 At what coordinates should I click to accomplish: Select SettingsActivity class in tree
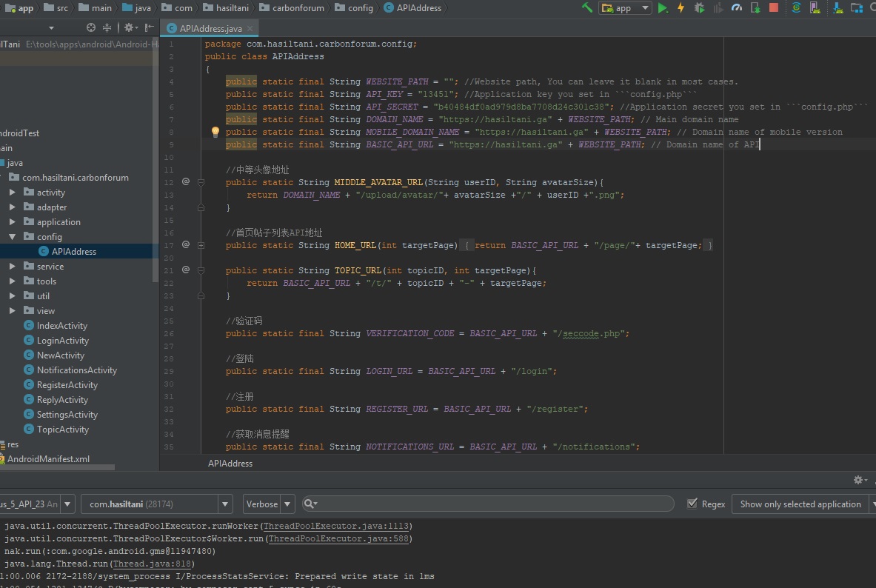(x=67, y=415)
